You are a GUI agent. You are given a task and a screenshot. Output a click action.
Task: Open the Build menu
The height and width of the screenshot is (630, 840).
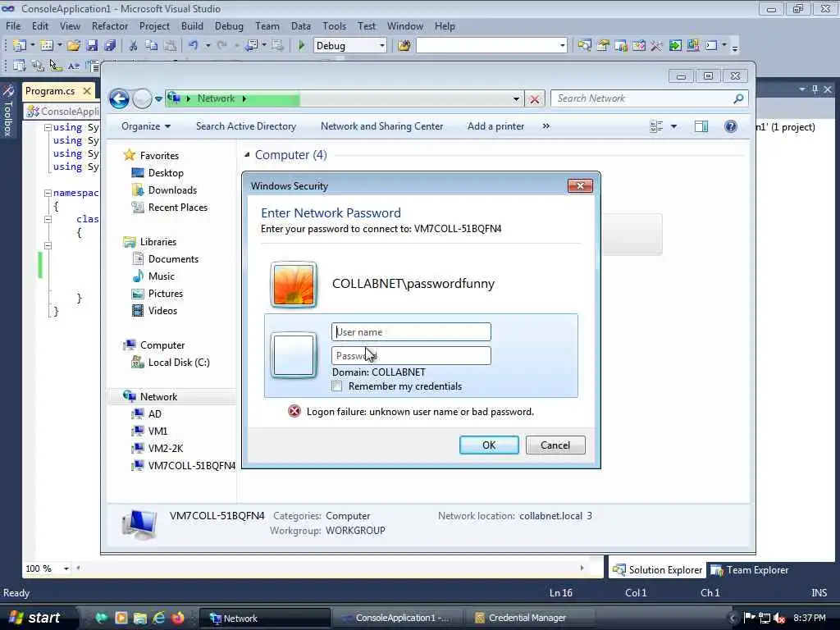pos(192,25)
